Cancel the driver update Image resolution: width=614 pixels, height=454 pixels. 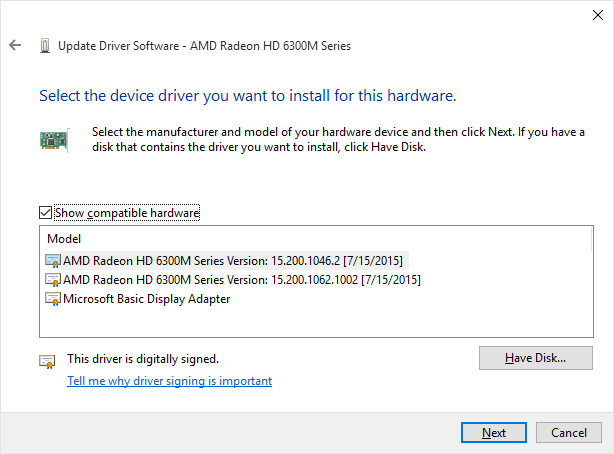tap(569, 432)
